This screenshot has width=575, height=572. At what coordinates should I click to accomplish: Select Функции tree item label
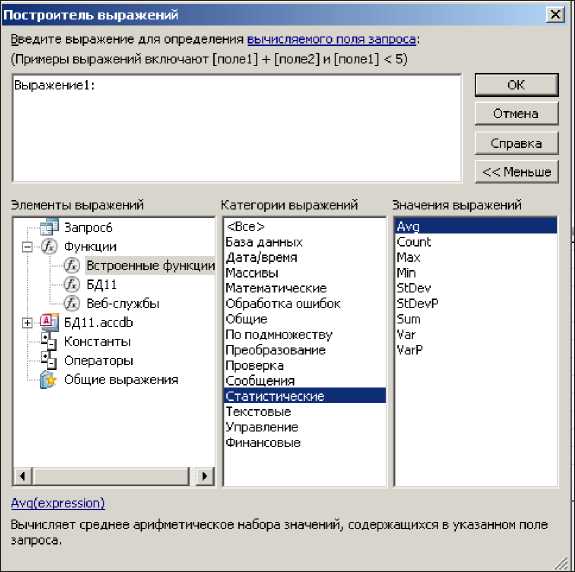point(90,246)
